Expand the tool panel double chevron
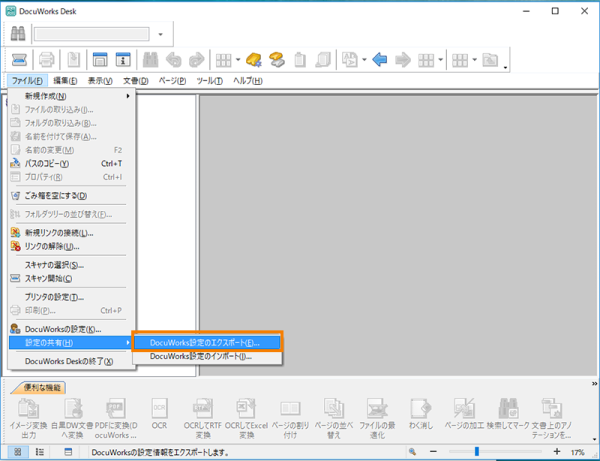 tap(594, 383)
